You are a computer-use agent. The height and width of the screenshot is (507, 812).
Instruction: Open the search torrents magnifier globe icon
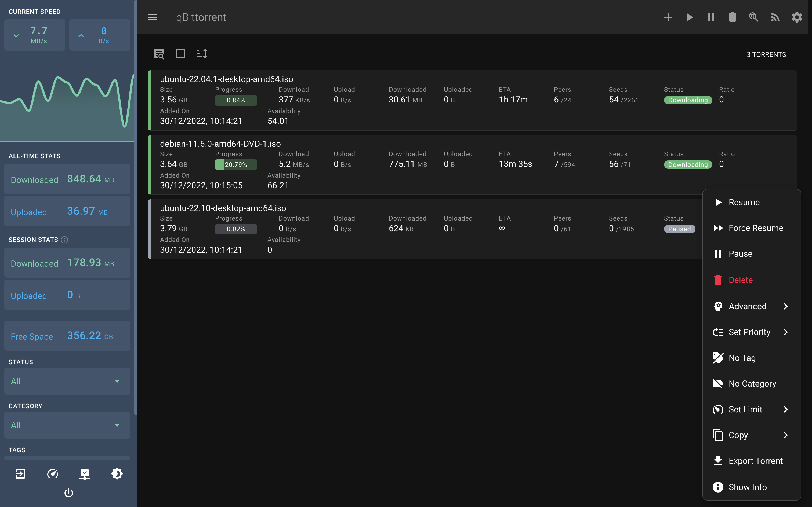[x=754, y=17]
